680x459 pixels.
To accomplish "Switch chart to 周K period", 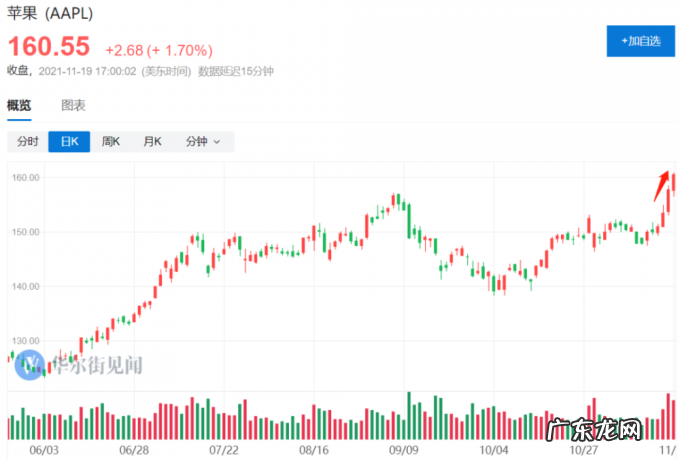I will (x=110, y=142).
